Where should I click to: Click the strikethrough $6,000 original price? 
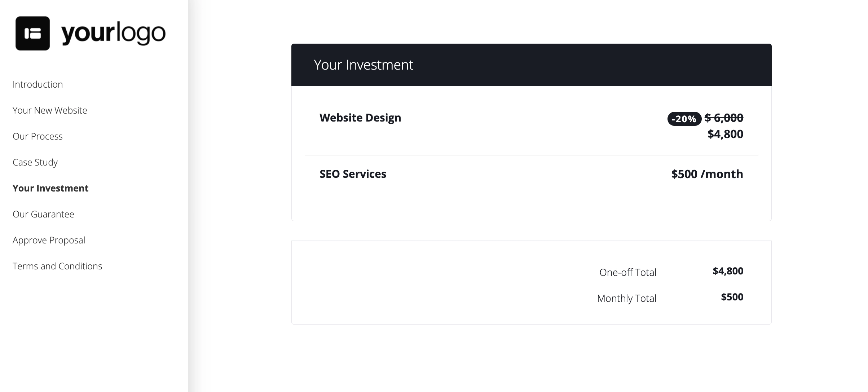tap(722, 118)
